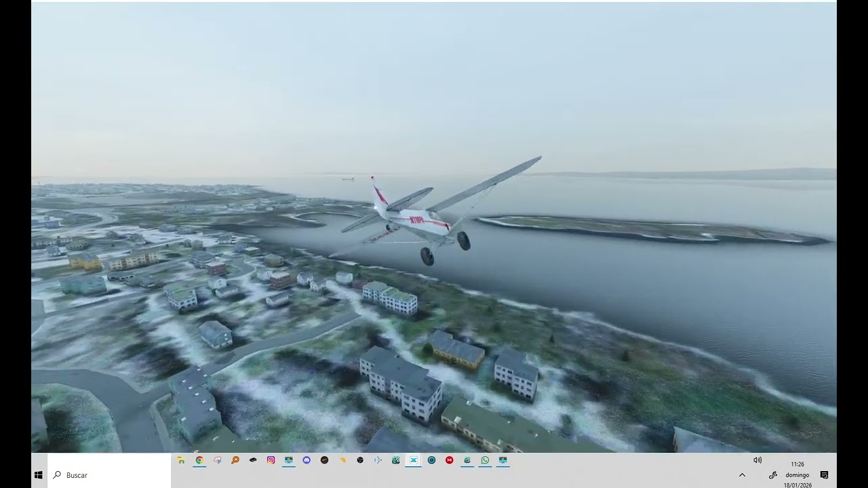Open the picture app right of WhatsApp
The width and height of the screenshot is (868, 488).
pos(502,460)
